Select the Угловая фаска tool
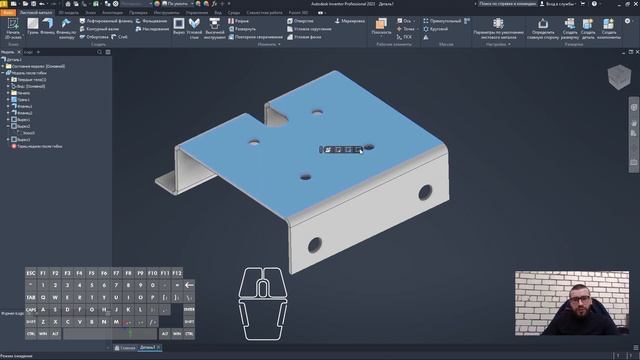 (304, 37)
